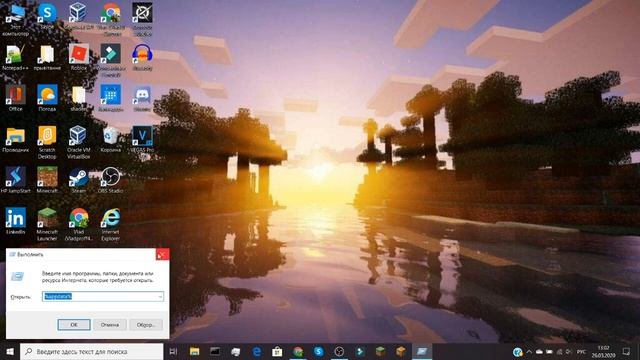Image resolution: width=640 pixels, height=360 pixels.
Task: Open the notification action center
Action: (x=627, y=351)
